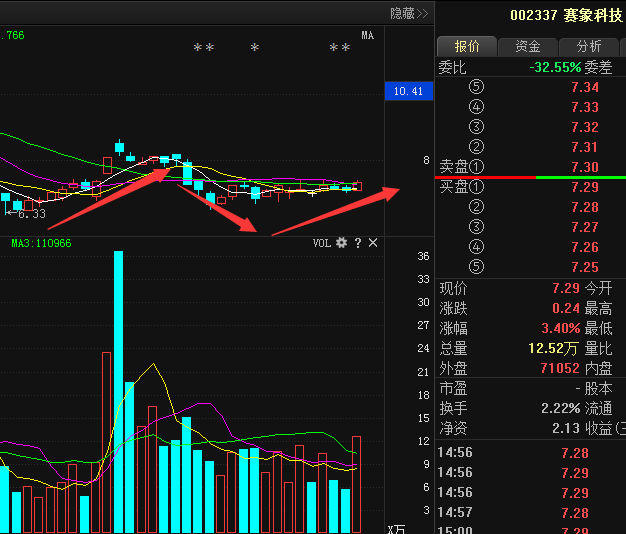This screenshot has width=626, height=534.
Task: Click the 隐藏>> hide panel button
Action: 409,14
